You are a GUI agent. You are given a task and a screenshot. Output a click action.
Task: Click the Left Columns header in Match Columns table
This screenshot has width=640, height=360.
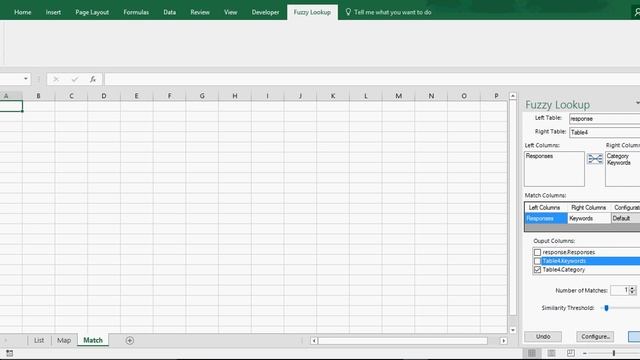point(544,207)
